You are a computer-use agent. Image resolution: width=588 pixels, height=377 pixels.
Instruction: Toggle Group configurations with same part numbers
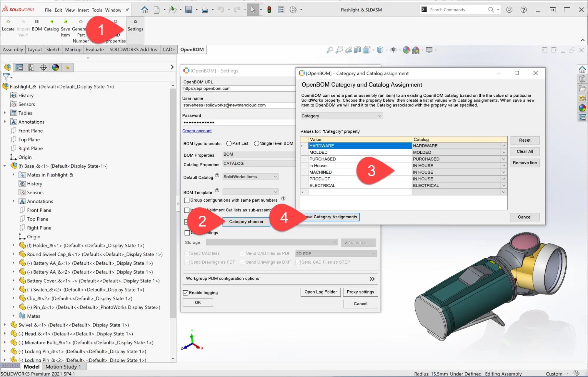click(186, 200)
